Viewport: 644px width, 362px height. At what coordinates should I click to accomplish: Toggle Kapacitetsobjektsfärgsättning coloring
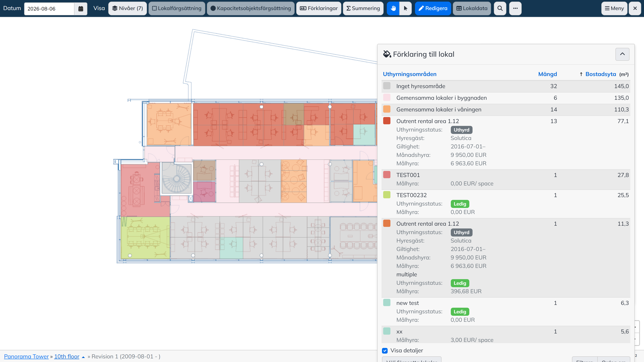point(251,8)
